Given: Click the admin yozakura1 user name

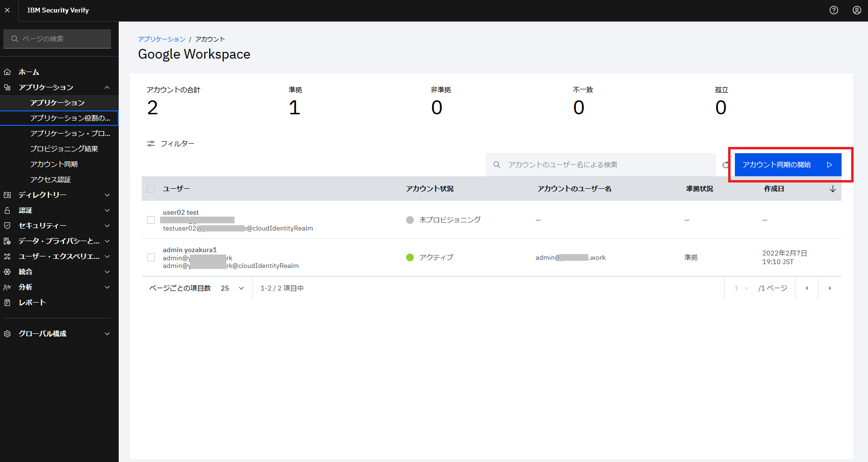Looking at the screenshot, I should tap(190, 250).
